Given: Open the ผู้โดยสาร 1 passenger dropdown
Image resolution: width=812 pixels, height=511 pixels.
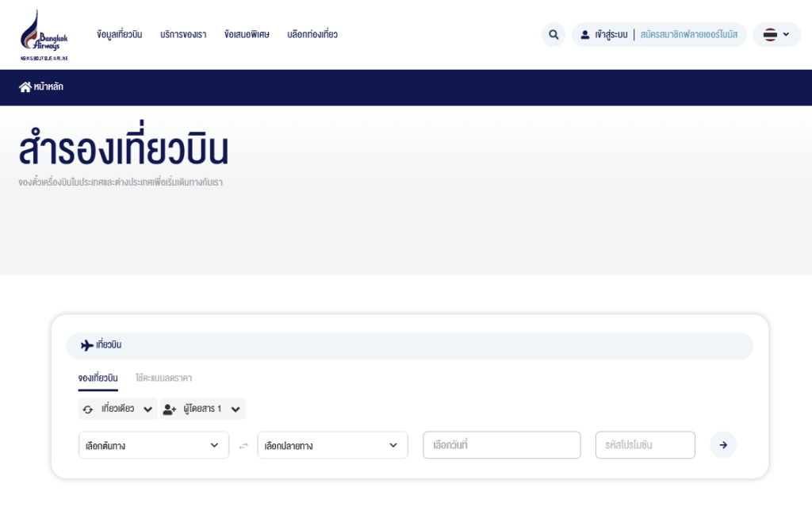Looking at the screenshot, I should pyautogui.click(x=202, y=409).
